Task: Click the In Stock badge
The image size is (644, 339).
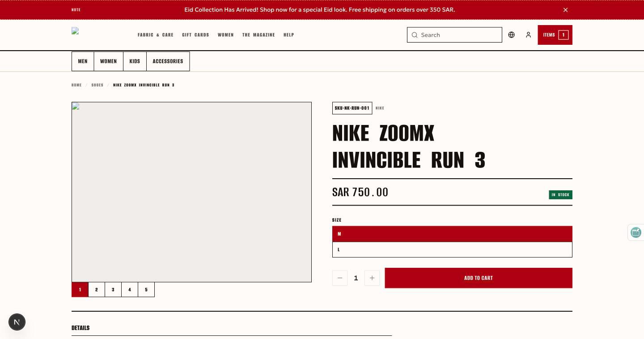Action: pyautogui.click(x=560, y=195)
